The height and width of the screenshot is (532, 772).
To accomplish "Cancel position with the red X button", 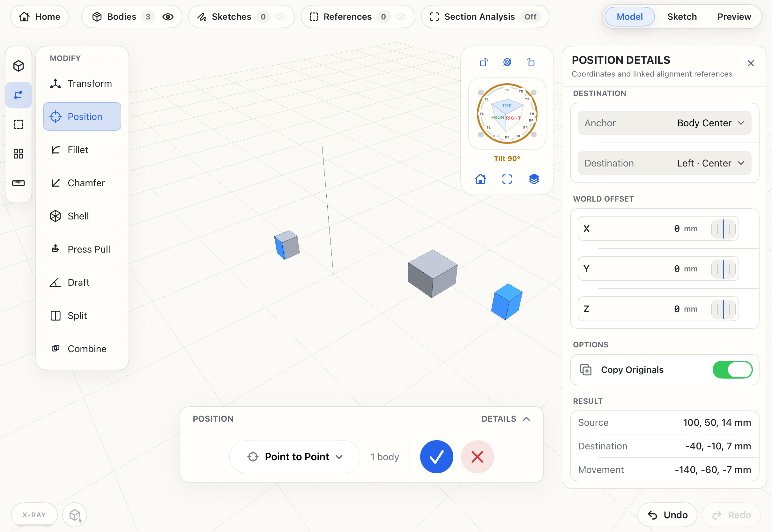I will tap(477, 457).
